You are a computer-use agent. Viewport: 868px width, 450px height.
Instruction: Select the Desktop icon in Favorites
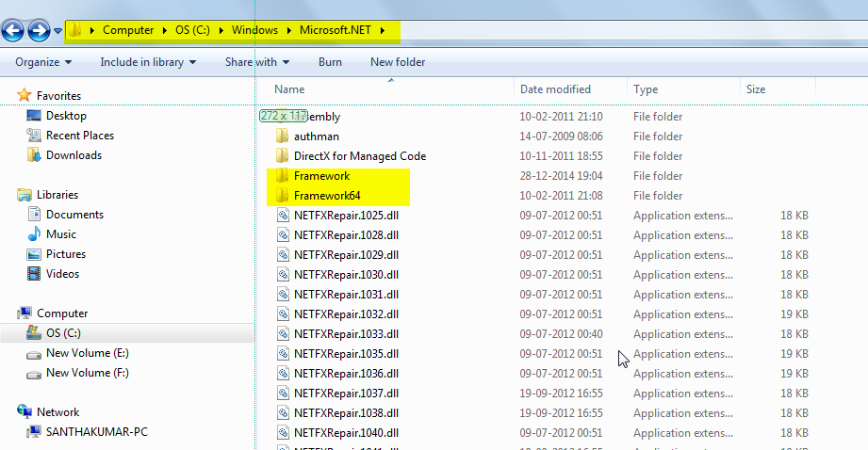[x=33, y=116]
